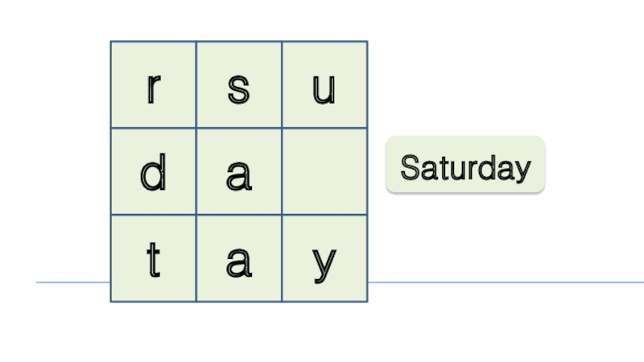Image resolution: width=644 pixels, height=362 pixels.
Task: Click the a tile right of d
Action: pyautogui.click(x=239, y=171)
